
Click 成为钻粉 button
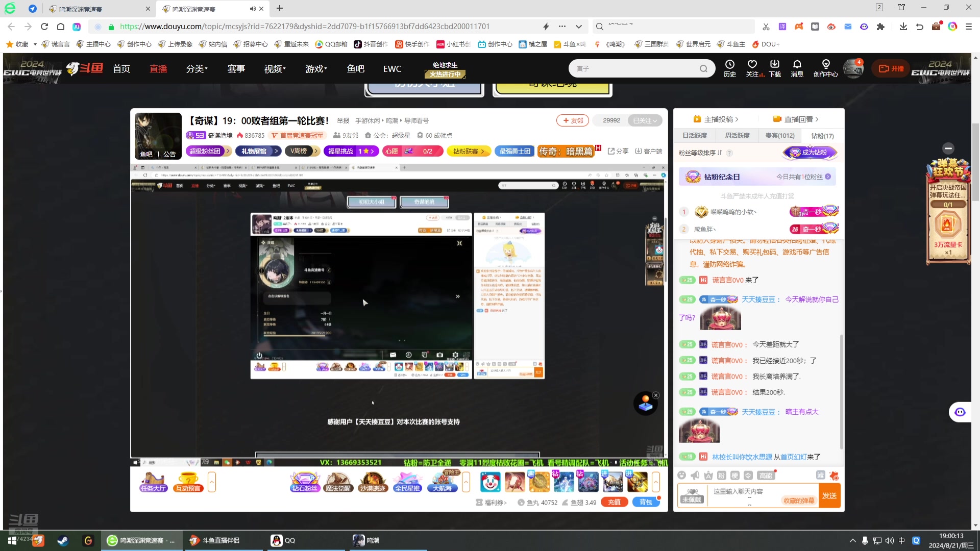pyautogui.click(x=810, y=153)
